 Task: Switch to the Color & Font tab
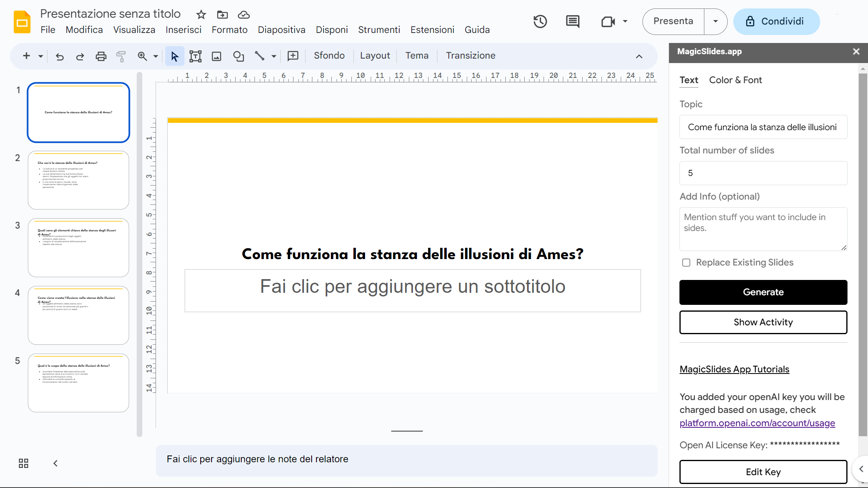[x=735, y=80]
